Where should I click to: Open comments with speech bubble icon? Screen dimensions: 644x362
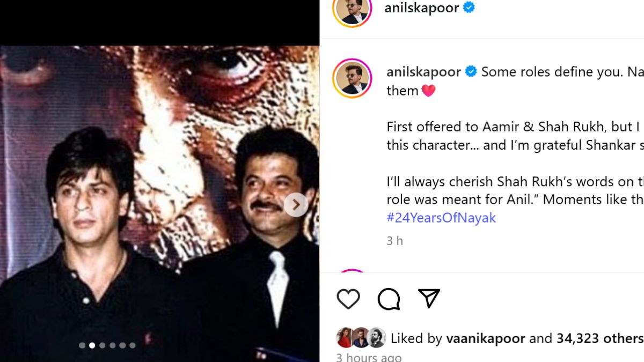(389, 299)
